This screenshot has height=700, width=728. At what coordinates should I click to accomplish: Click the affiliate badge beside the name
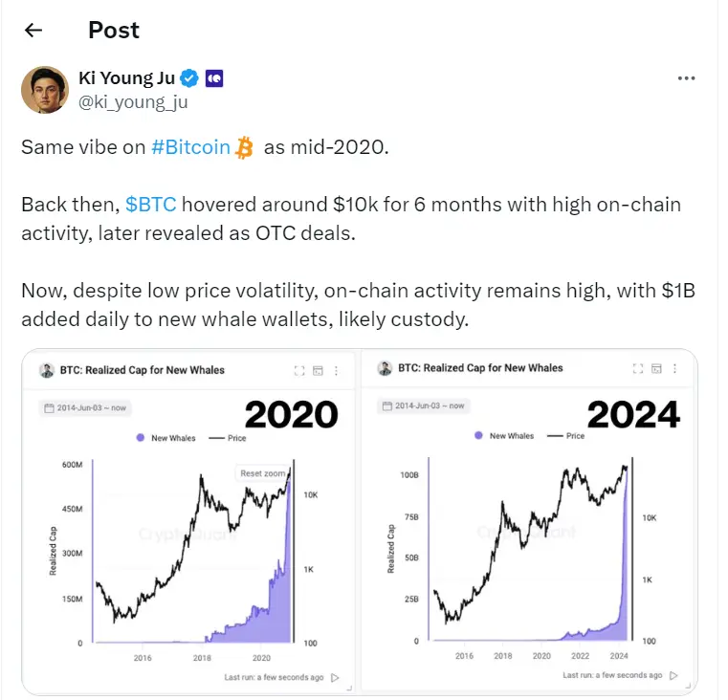215,78
